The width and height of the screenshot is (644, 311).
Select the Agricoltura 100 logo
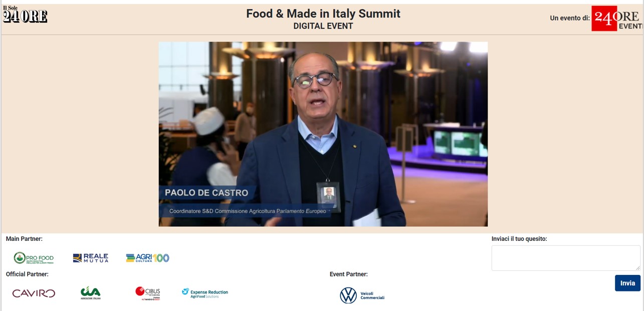point(147,258)
